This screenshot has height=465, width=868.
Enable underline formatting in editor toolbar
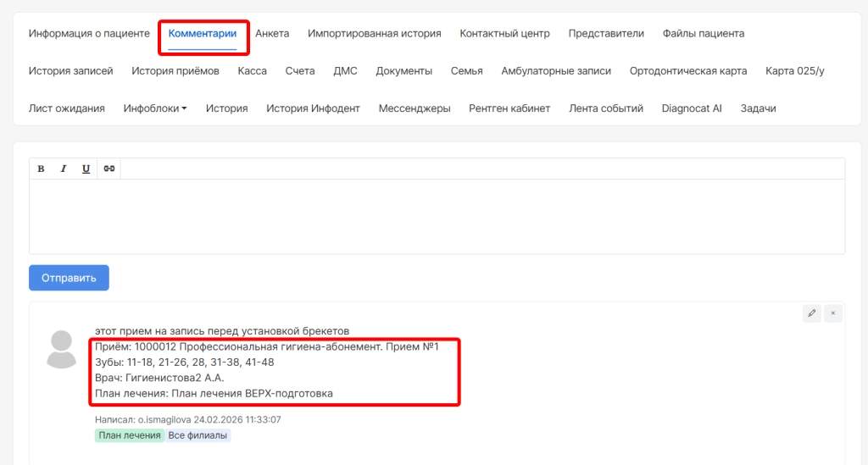tap(86, 169)
